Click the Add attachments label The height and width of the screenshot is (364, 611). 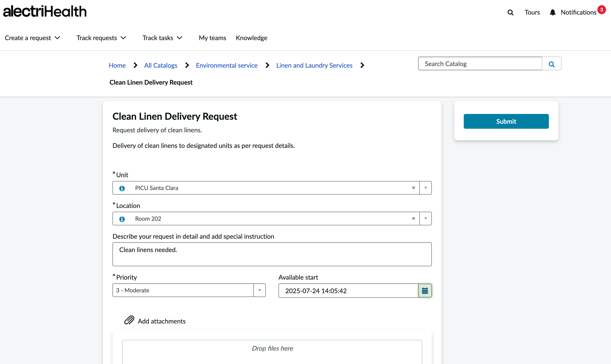coord(162,321)
